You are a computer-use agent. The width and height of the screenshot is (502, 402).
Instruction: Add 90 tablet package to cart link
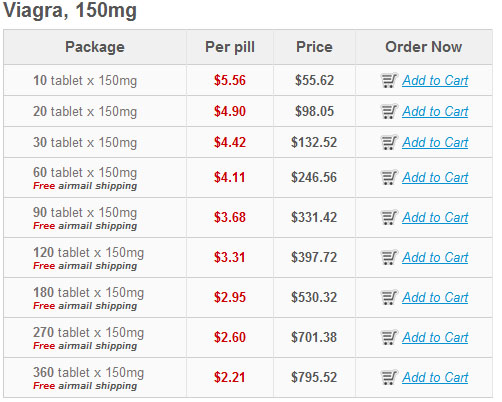[435, 217]
